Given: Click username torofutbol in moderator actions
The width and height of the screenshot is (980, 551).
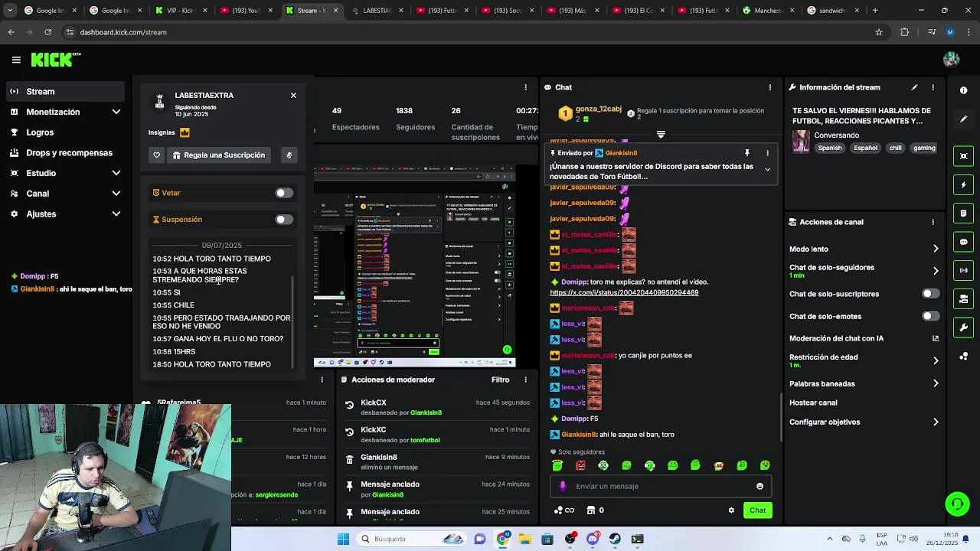Looking at the screenshot, I should point(425,441).
